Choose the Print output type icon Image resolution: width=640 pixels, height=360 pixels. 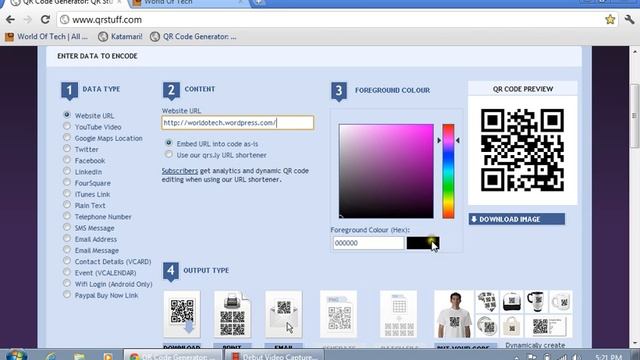click(232, 314)
